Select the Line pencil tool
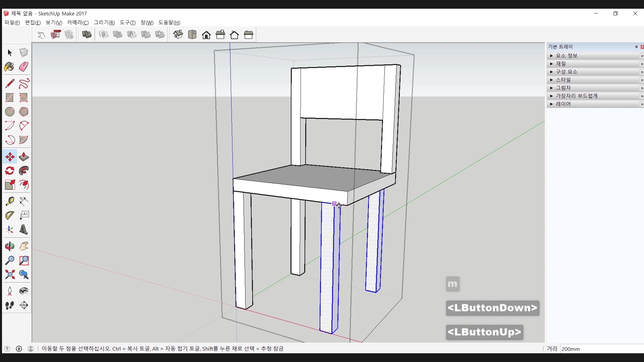644x362 pixels. (x=9, y=83)
